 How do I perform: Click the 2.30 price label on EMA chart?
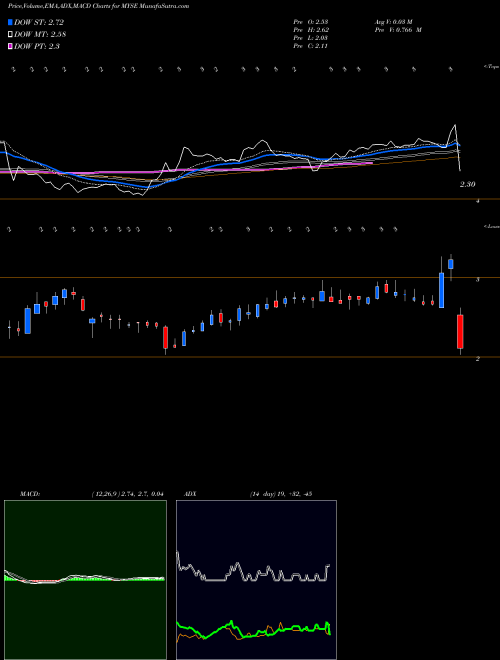(x=468, y=184)
